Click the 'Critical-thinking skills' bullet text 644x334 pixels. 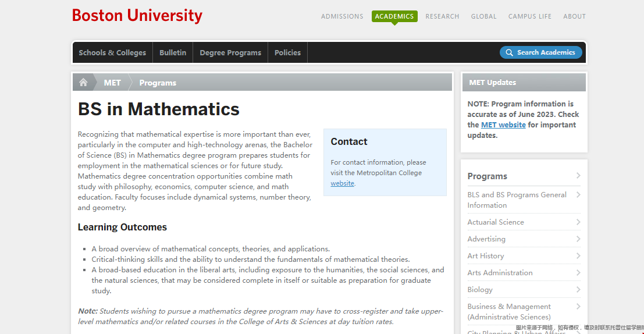(x=251, y=260)
